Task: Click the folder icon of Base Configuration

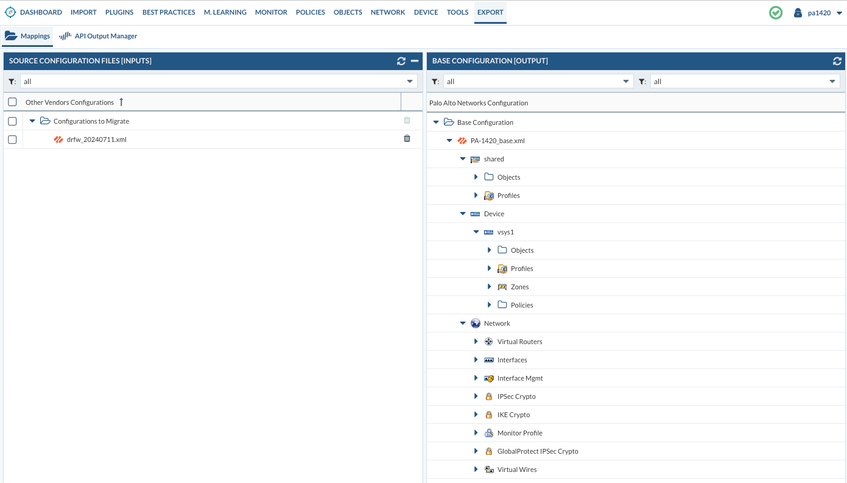Action: [x=449, y=122]
